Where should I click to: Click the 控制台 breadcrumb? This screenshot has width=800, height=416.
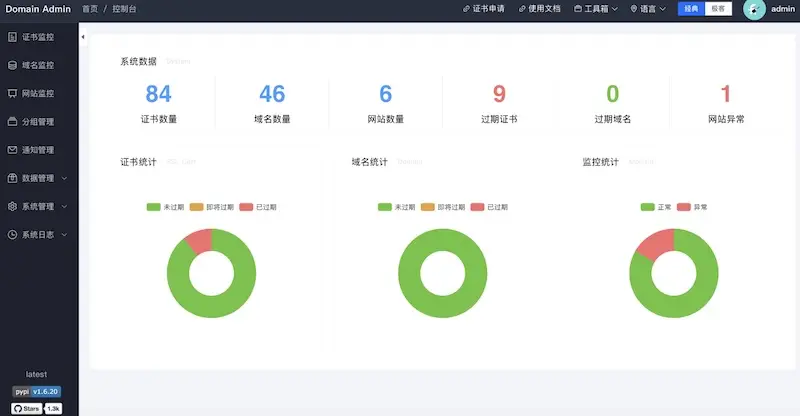[124, 9]
